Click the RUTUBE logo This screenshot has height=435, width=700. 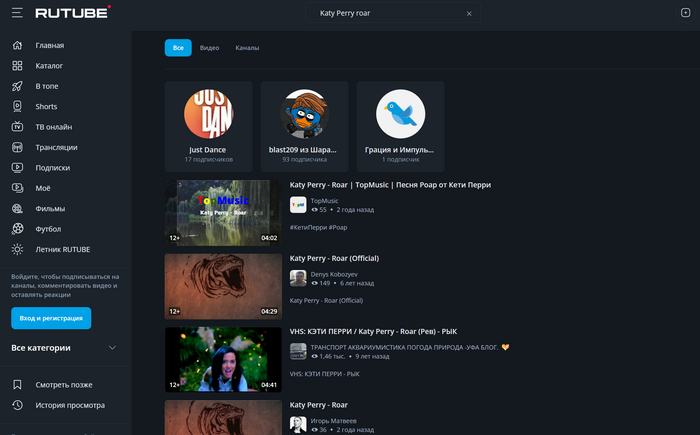(73, 13)
